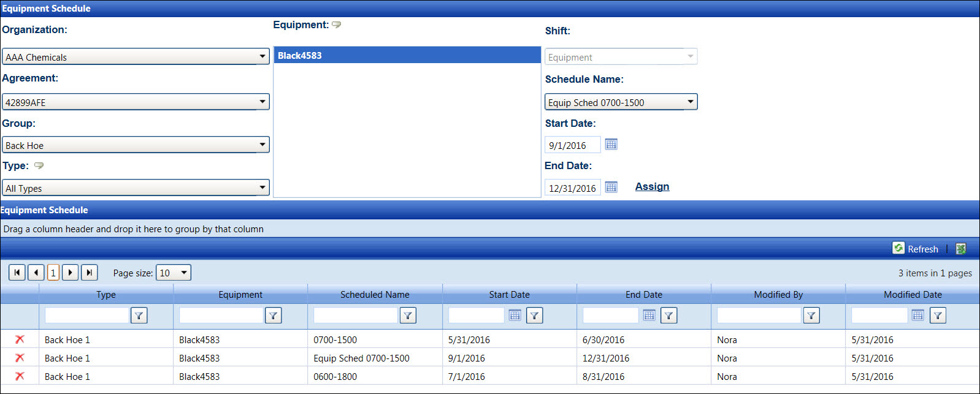Image resolution: width=980 pixels, height=394 pixels.
Task: Delete the 0600-1800 schedule row
Action: tap(20, 376)
